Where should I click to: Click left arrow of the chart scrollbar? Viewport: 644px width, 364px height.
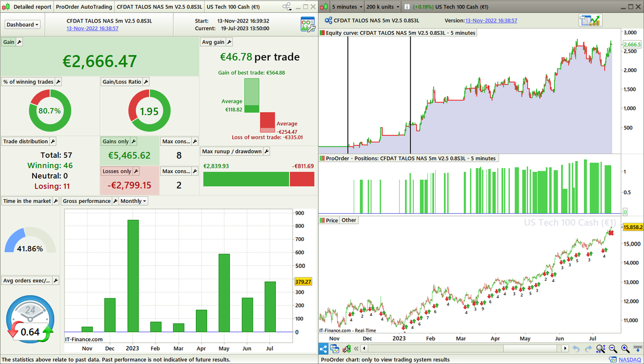(363, 349)
